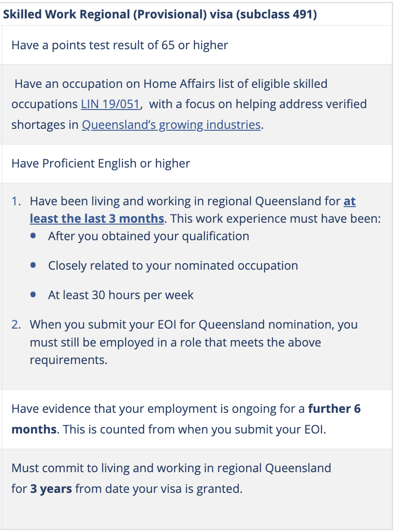The width and height of the screenshot is (395, 532).
Task: Open the Queensland's growing industries link
Action: 171,124
